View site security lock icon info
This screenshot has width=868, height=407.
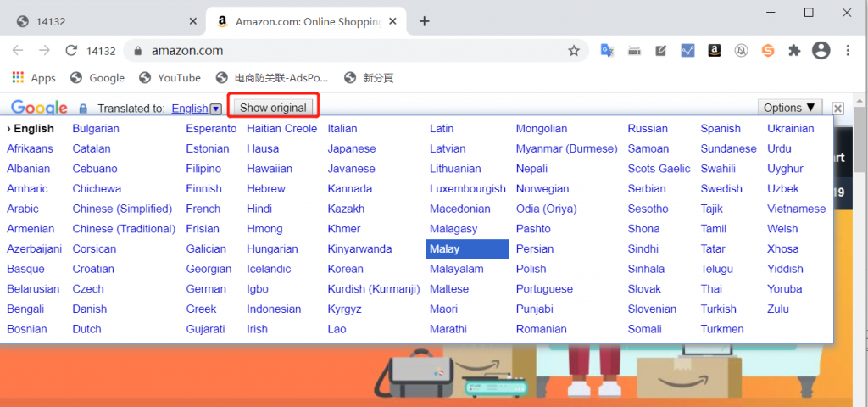[138, 51]
